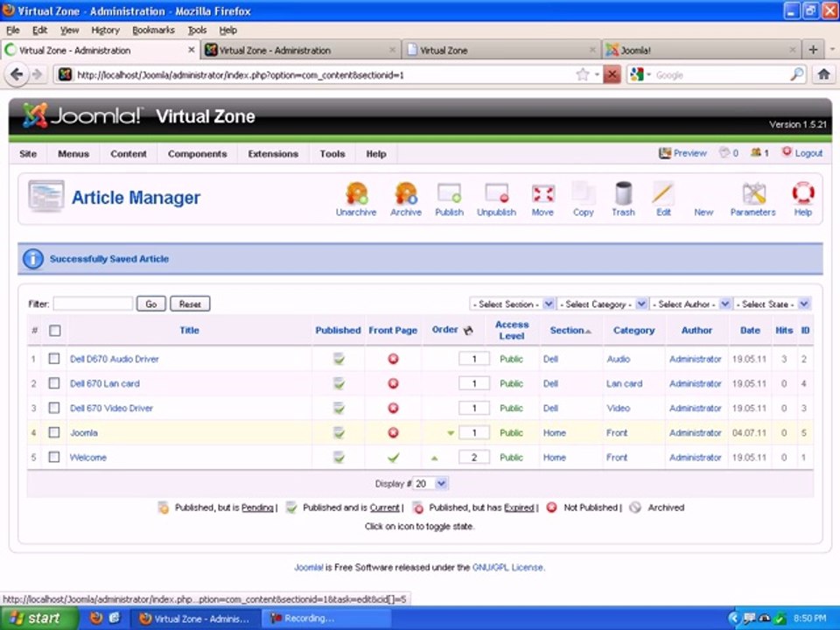
Task: Open the Site menu
Action: (x=28, y=154)
